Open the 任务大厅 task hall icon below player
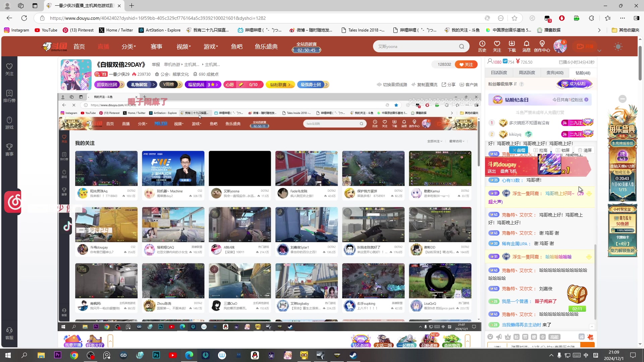 95,341
